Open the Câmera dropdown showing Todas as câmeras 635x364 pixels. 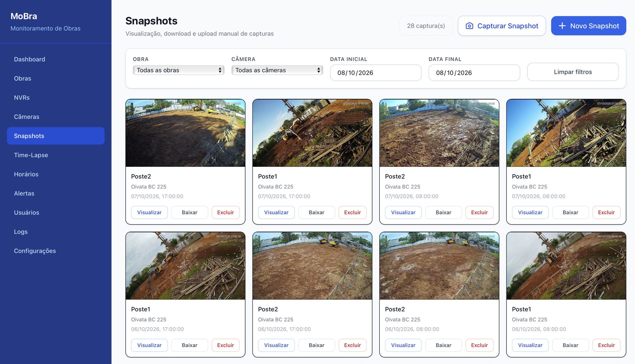pyautogui.click(x=277, y=70)
